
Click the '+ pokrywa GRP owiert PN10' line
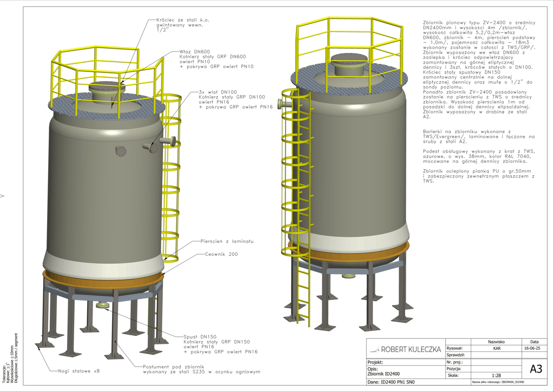tap(216, 67)
